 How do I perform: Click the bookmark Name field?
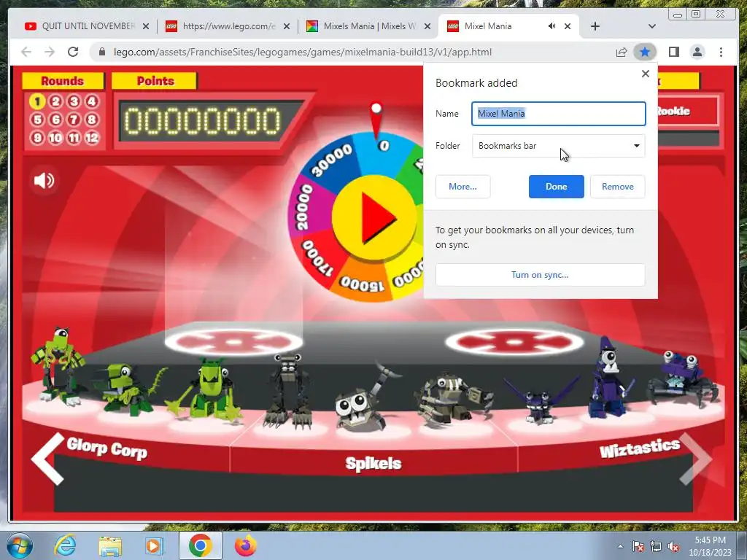click(558, 113)
